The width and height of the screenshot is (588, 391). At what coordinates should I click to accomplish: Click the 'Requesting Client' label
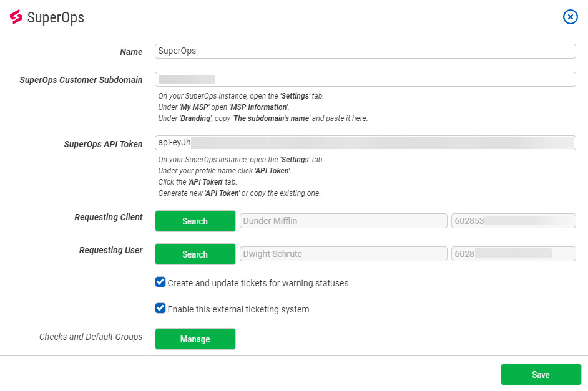click(108, 218)
